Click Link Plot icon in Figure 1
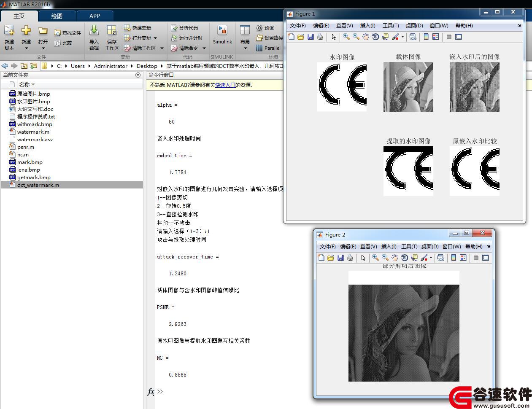The image size is (532, 409). point(413,37)
